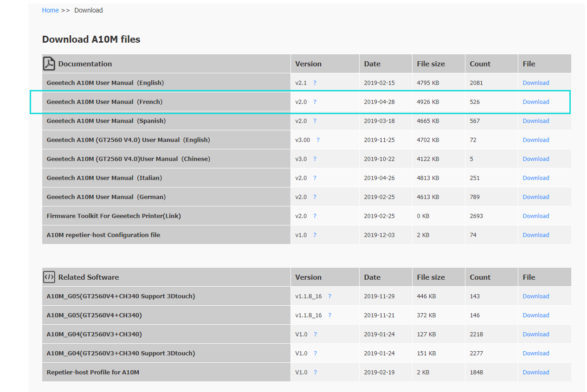Download the Firmware Toolkit for Geeetech Printer
Image resolution: width=587 pixels, height=392 pixels.
(535, 216)
